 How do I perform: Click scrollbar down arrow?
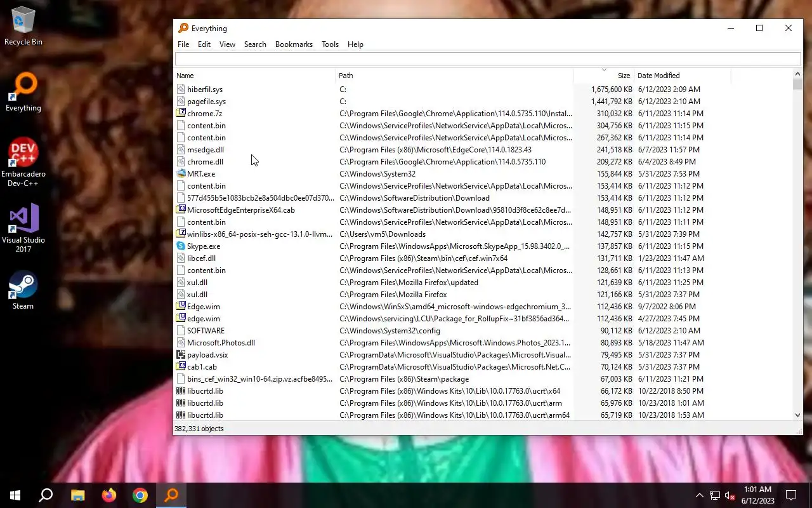[x=797, y=415]
